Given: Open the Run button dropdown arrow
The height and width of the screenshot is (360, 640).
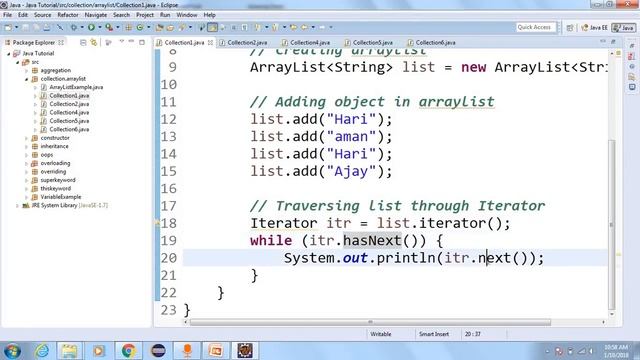Looking at the screenshot, I should pyautogui.click(x=100, y=27).
